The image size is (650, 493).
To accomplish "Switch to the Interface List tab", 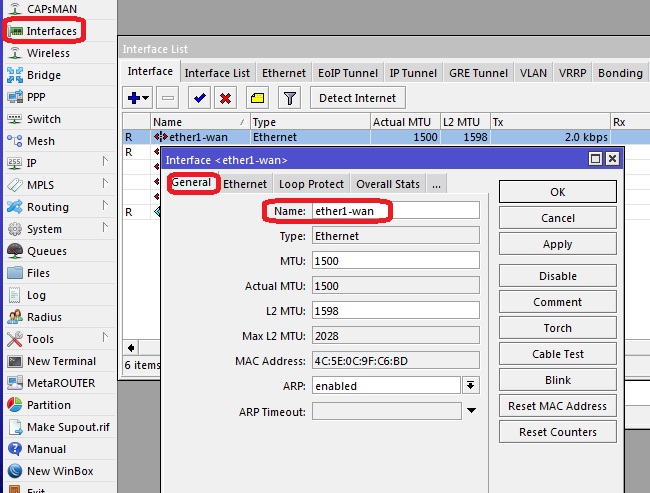I will [217, 73].
